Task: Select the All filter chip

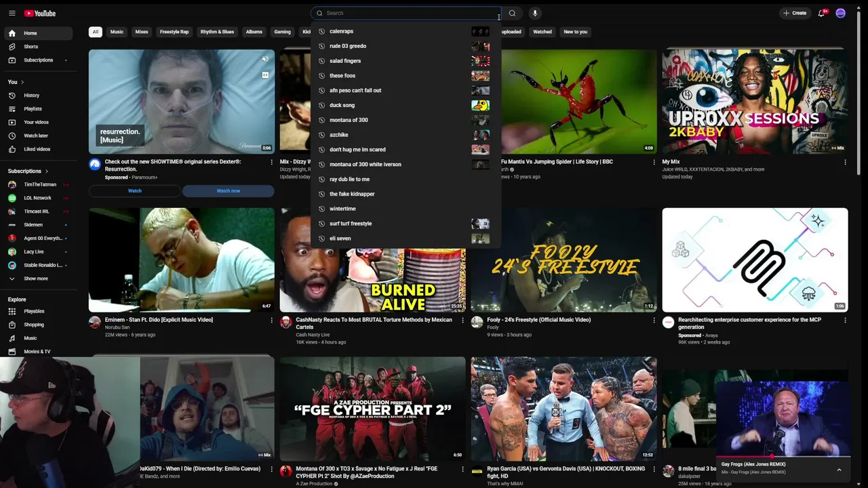Action: click(96, 32)
